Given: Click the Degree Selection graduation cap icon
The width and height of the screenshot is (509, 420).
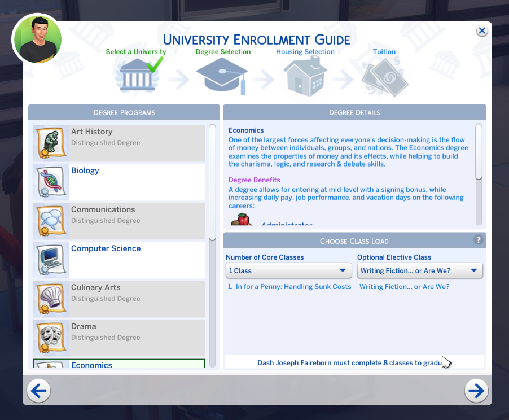Looking at the screenshot, I should (x=222, y=76).
